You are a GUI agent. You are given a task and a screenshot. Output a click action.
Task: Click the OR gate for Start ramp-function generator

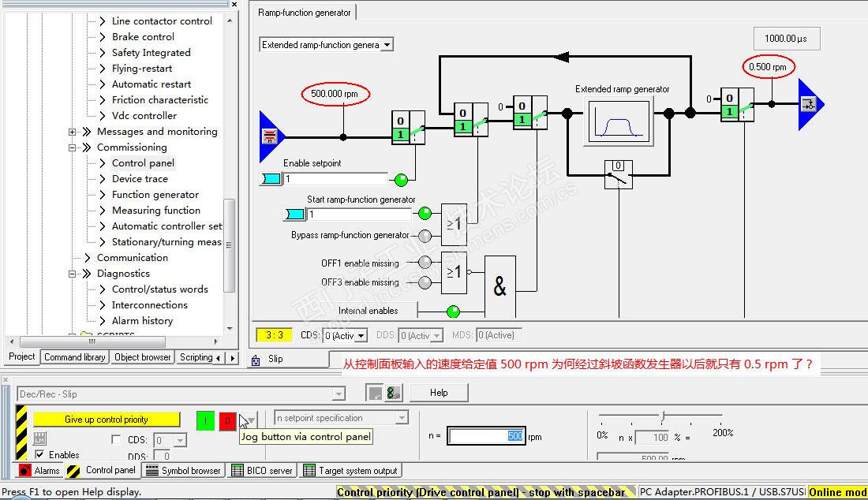[x=454, y=224]
